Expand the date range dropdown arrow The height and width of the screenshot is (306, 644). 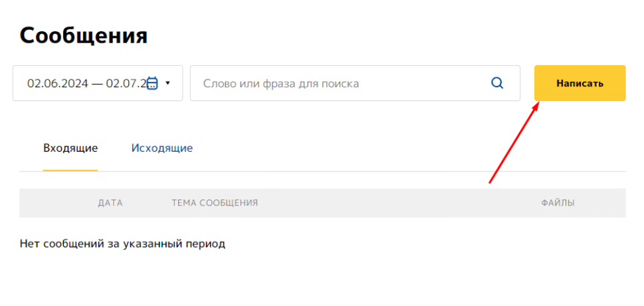(168, 83)
